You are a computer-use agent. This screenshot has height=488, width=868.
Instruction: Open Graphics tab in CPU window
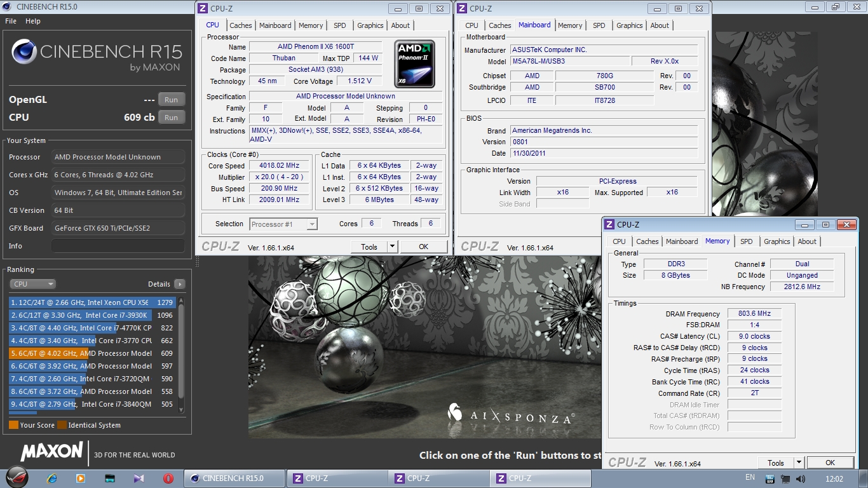370,25
